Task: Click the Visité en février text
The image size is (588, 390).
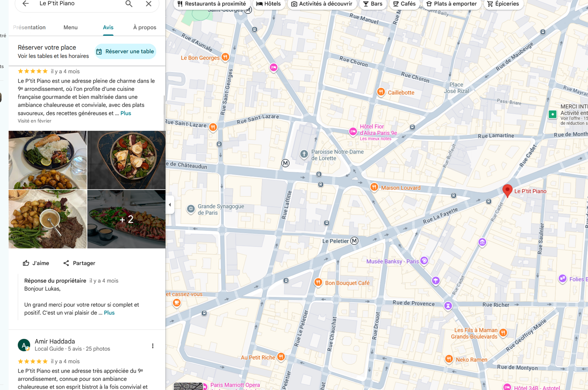Action: [x=35, y=121]
